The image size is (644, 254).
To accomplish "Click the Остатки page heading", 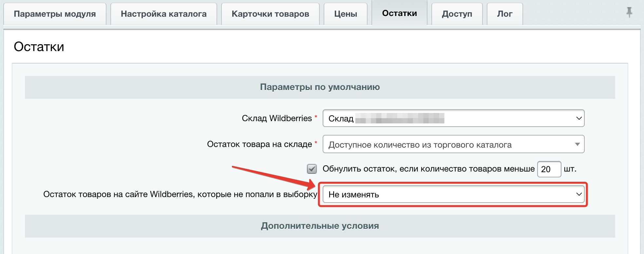I will 39,47.
